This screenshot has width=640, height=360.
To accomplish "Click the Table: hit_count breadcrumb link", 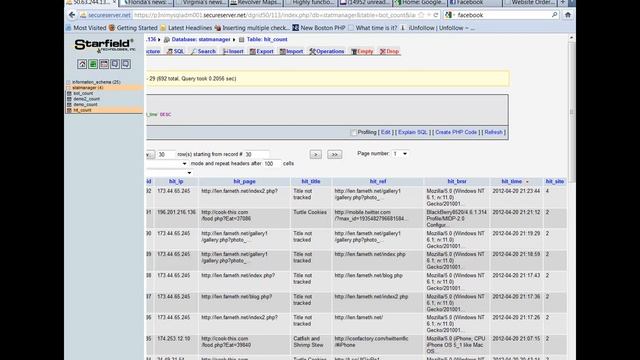I will 267,40.
